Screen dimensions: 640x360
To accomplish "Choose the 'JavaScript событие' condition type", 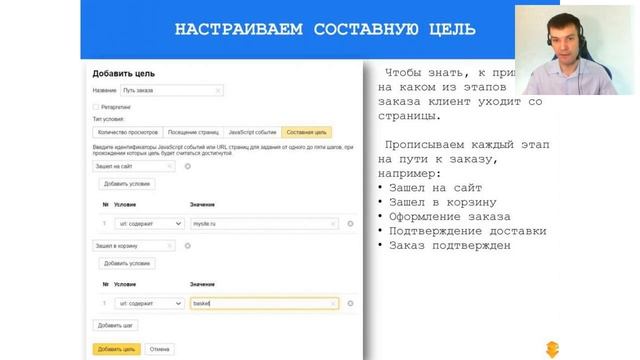I will coord(252,132).
